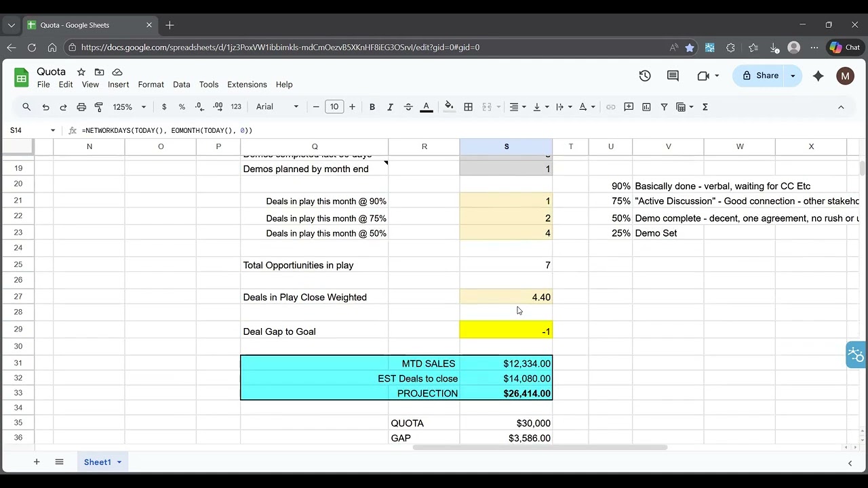Select the yellow Deal Gap cell -1

coord(506,329)
